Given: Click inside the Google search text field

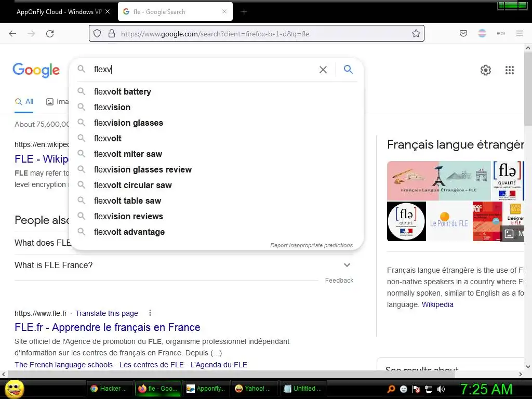Looking at the screenshot, I should click(x=204, y=70).
